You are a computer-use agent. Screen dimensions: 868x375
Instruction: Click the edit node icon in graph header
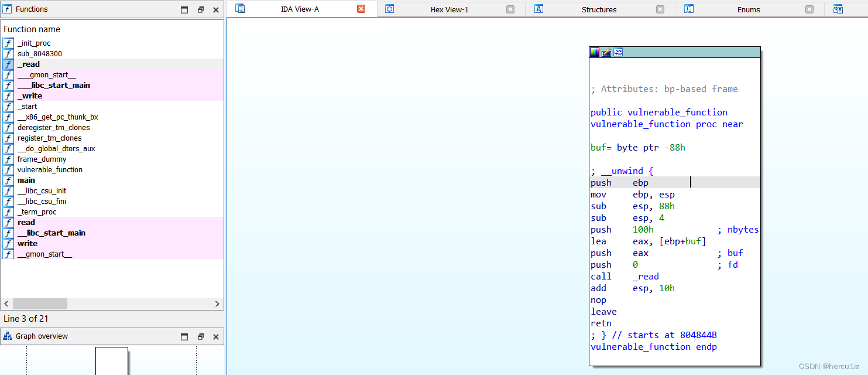coord(606,52)
